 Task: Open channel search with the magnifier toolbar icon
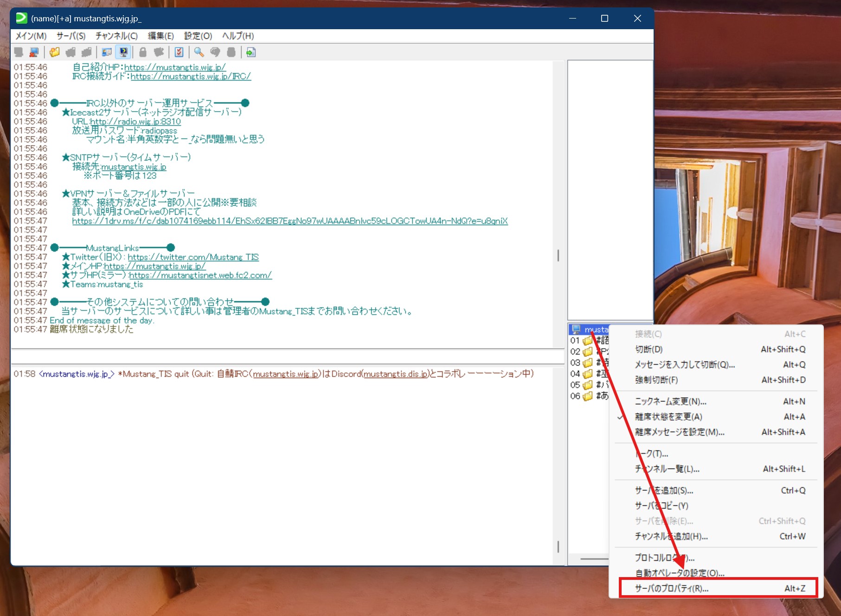[199, 52]
